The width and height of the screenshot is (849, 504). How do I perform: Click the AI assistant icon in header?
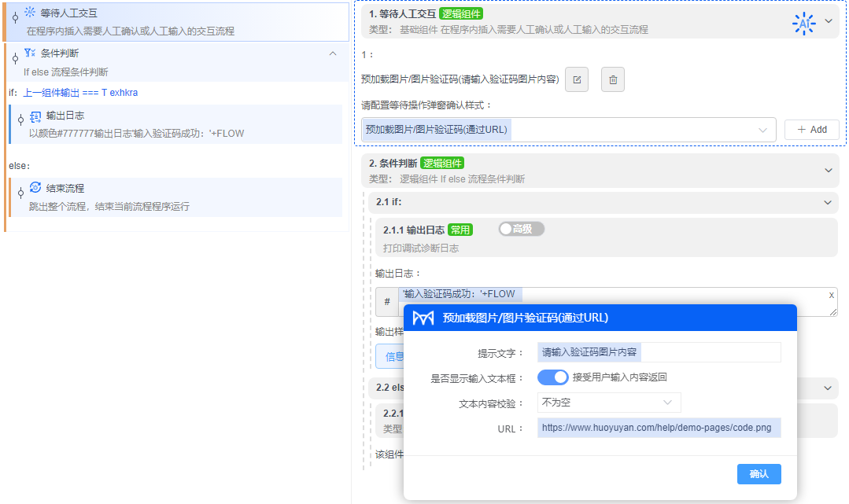[803, 24]
